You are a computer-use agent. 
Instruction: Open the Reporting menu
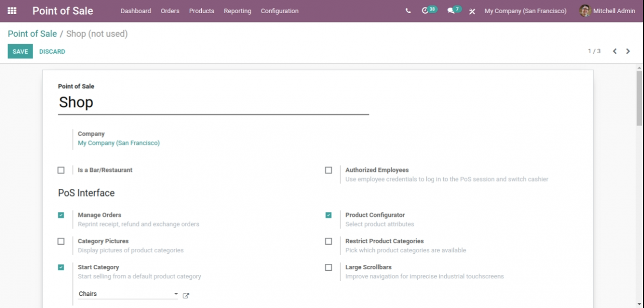pos(237,11)
